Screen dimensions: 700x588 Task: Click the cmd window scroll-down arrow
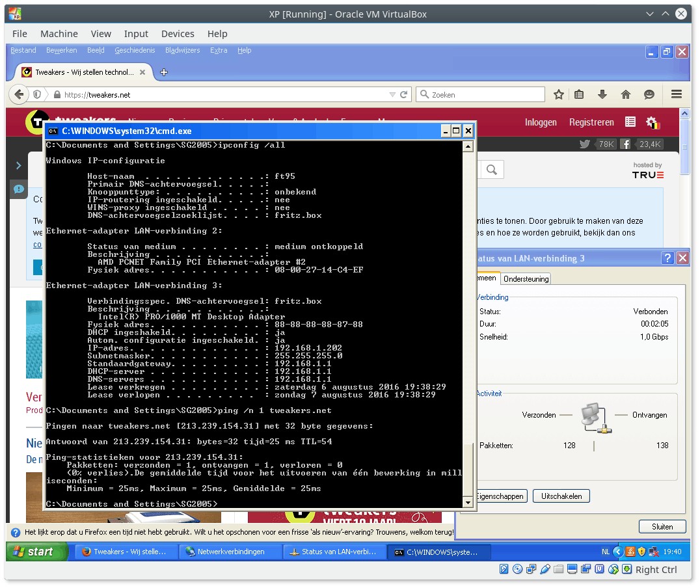467,503
